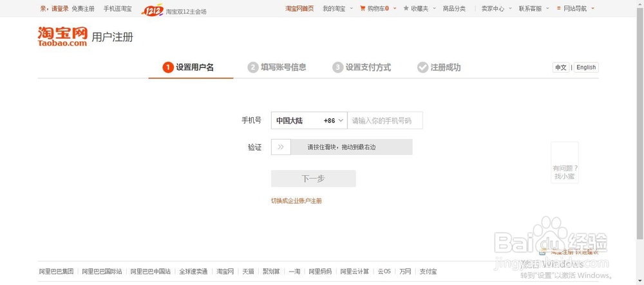Open the 有问题？找小蜜 help widget
The image size is (644, 285).
(x=565, y=163)
